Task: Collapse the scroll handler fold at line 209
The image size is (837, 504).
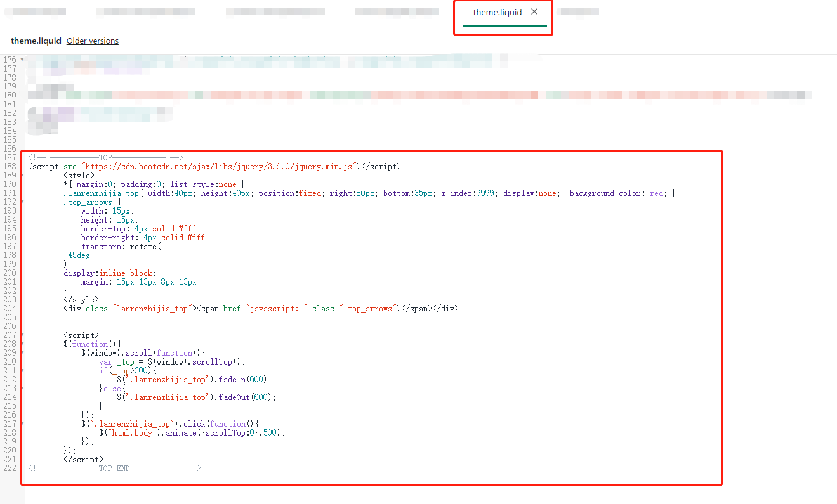Action: click(x=22, y=352)
